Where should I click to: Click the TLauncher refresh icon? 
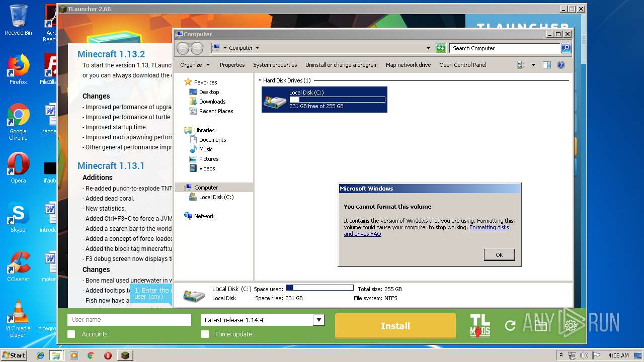click(x=510, y=326)
